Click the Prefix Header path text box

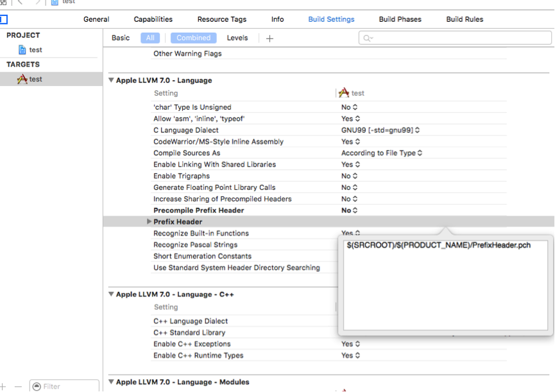point(445,285)
